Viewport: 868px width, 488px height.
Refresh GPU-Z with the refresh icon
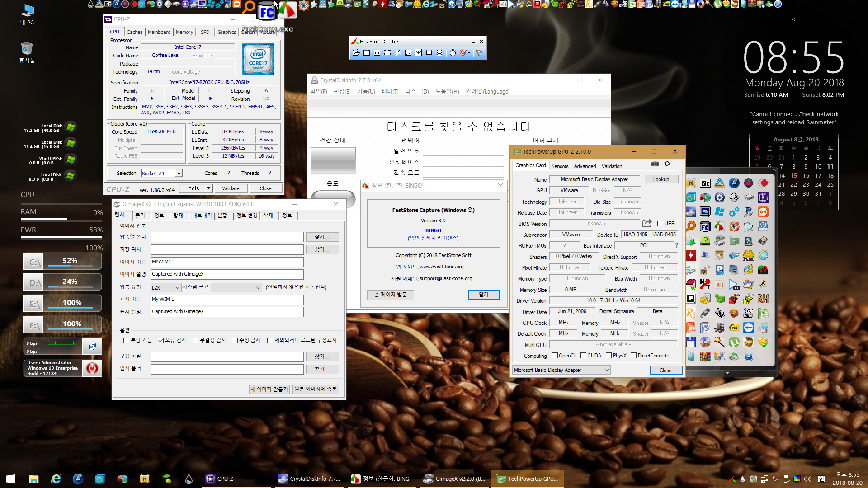click(667, 164)
